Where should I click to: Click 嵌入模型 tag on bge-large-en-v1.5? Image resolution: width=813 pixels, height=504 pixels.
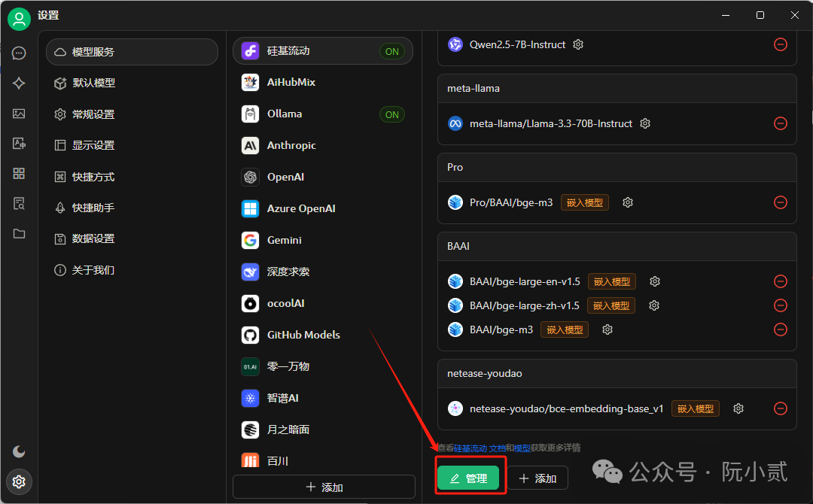(612, 281)
